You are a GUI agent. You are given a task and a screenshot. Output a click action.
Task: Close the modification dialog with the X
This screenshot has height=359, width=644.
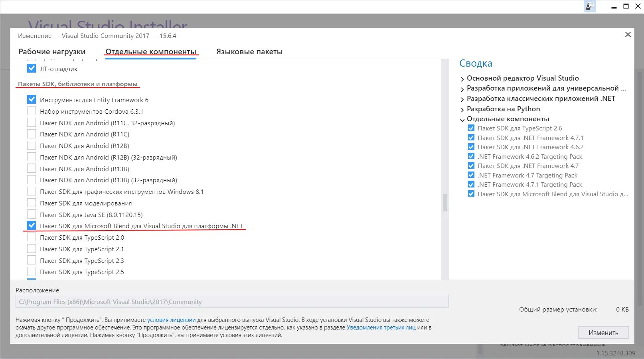628,35
